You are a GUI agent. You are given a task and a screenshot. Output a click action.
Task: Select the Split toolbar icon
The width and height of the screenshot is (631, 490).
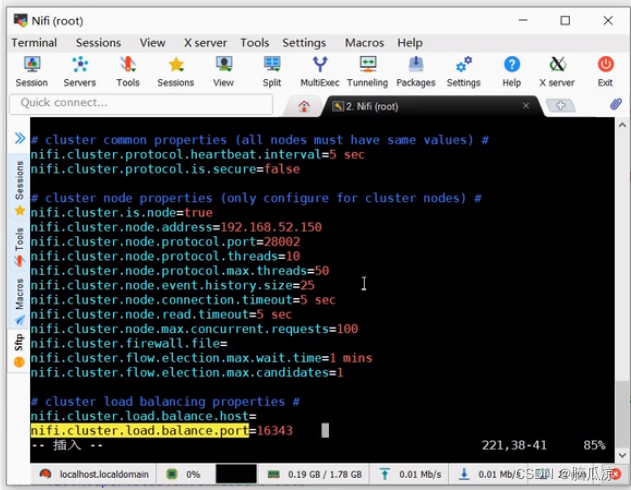point(272,72)
